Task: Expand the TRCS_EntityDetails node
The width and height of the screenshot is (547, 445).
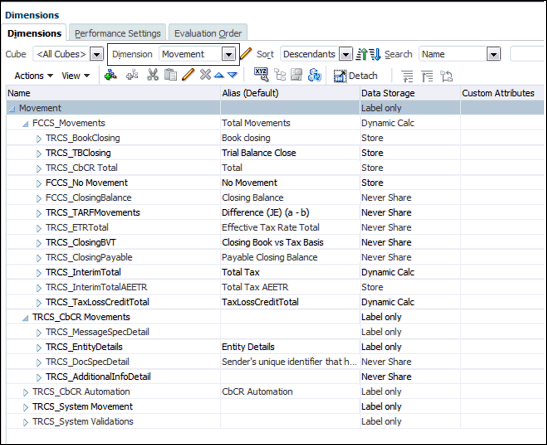Action: coord(39,348)
